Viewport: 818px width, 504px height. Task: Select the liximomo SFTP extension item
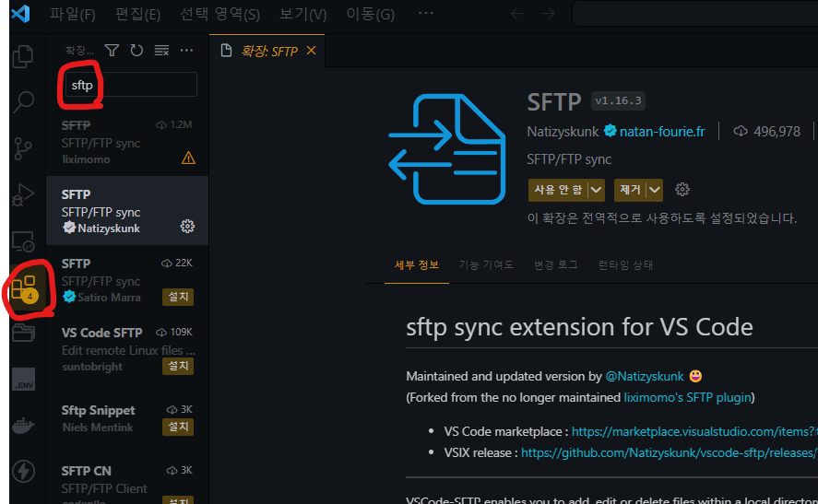127,142
